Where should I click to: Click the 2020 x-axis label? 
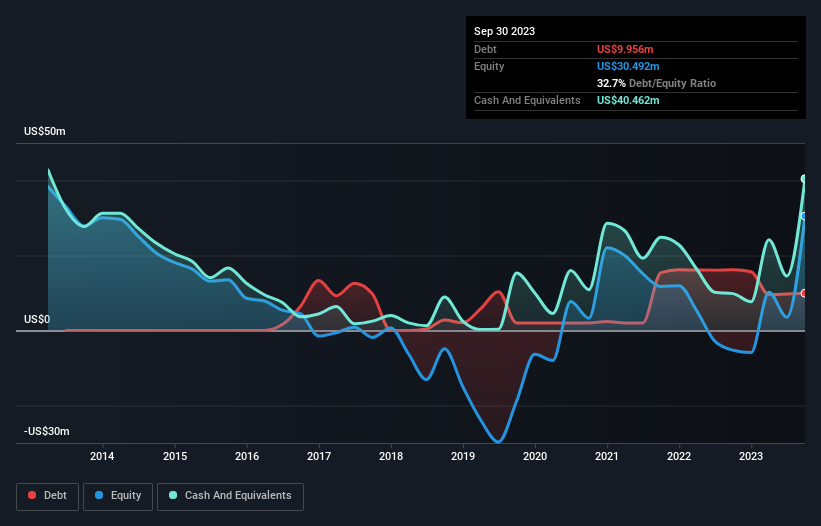pos(535,456)
